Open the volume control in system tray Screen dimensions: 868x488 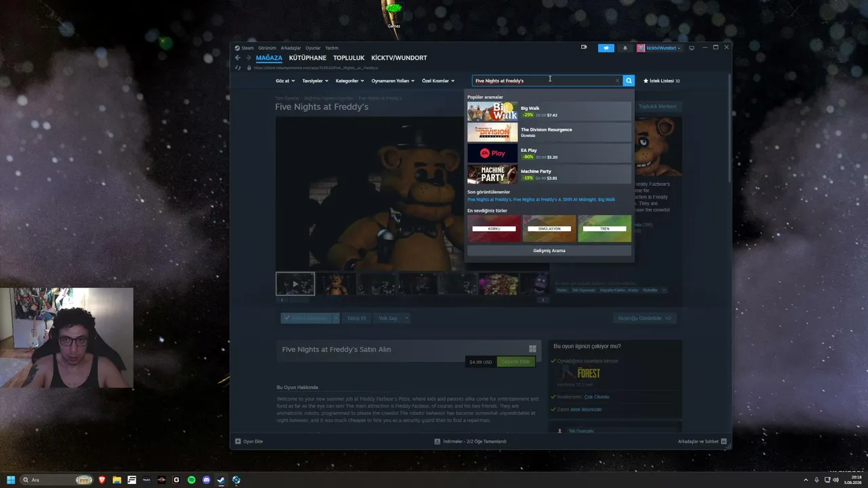(835, 480)
